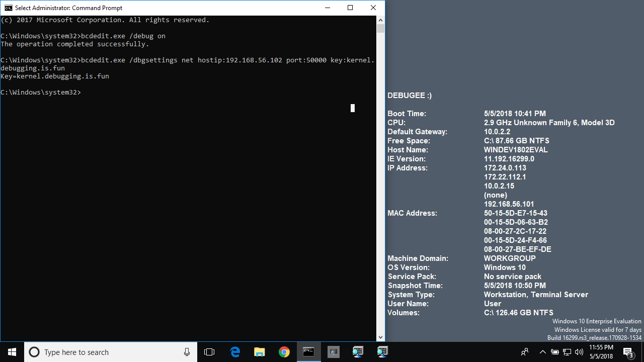Screen dimensions: 644x362
Task: Open Task View from the taskbar
Action: tap(209, 352)
